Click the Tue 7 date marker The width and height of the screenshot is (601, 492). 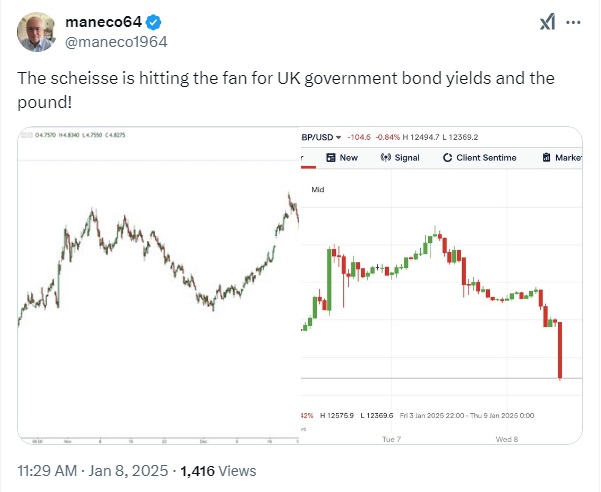coord(392,439)
